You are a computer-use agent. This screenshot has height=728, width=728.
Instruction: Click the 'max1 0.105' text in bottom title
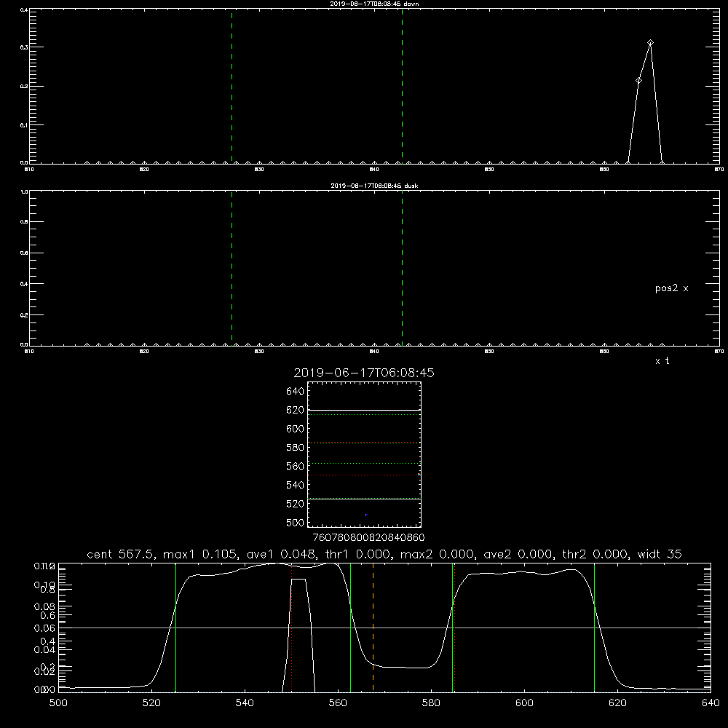coord(200,554)
